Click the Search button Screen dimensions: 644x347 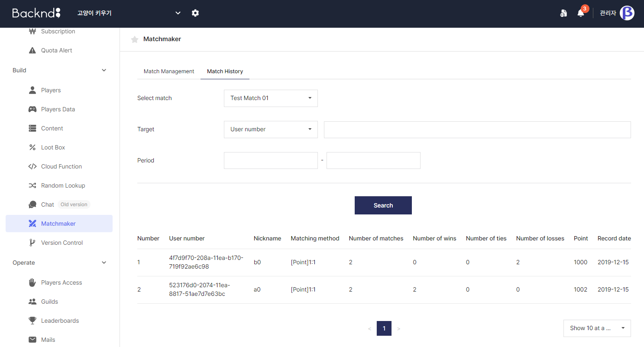coord(383,205)
